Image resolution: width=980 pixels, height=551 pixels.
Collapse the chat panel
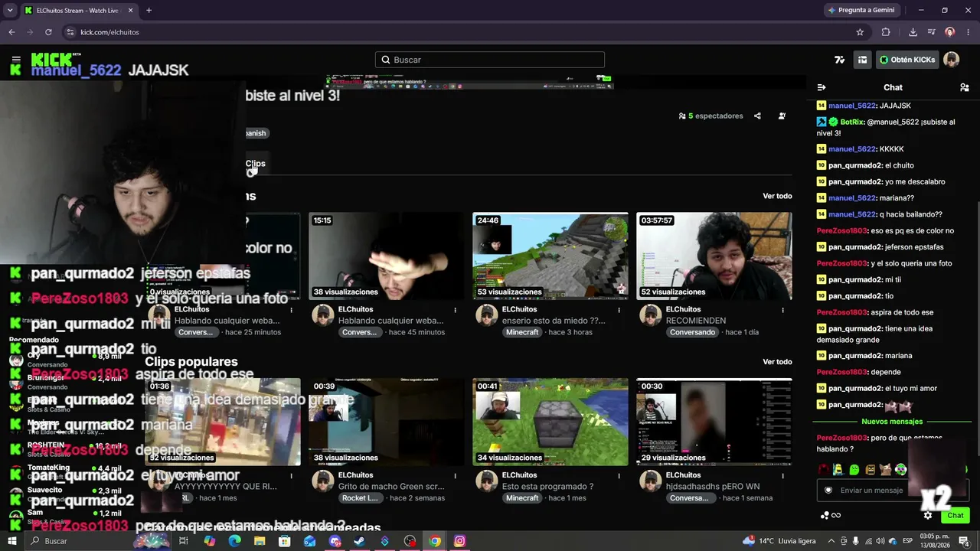pyautogui.click(x=822, y=87)
